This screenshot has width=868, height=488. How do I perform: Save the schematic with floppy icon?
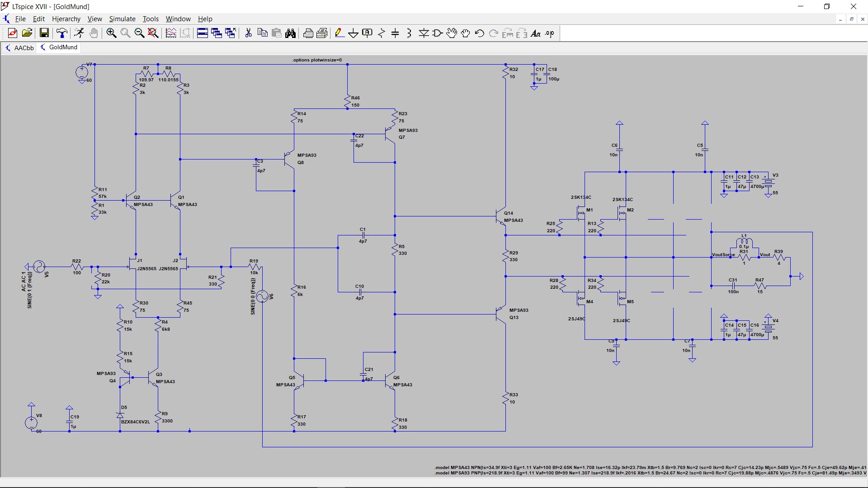pos(44,33)
